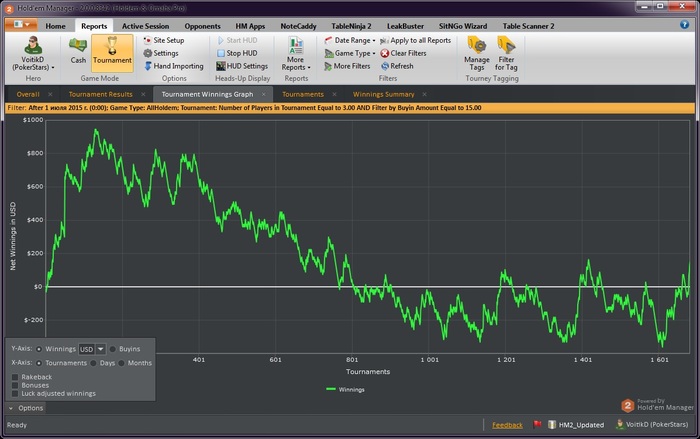Click the Feedback link

tap(507, 425)
